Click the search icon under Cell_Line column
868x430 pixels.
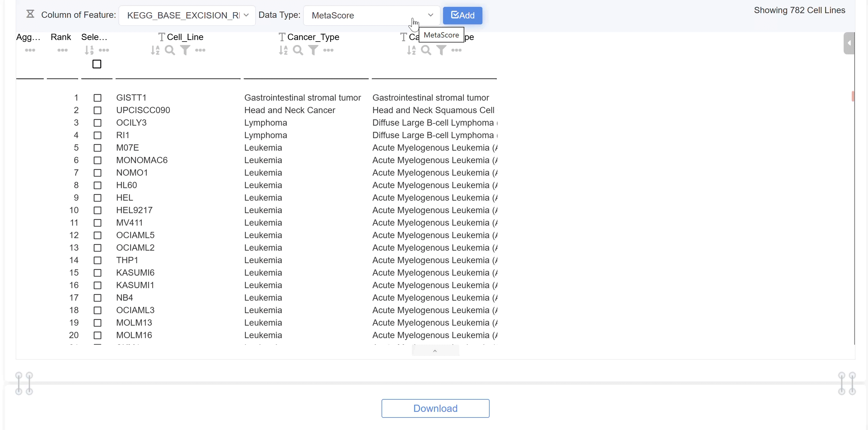[170, 50]
